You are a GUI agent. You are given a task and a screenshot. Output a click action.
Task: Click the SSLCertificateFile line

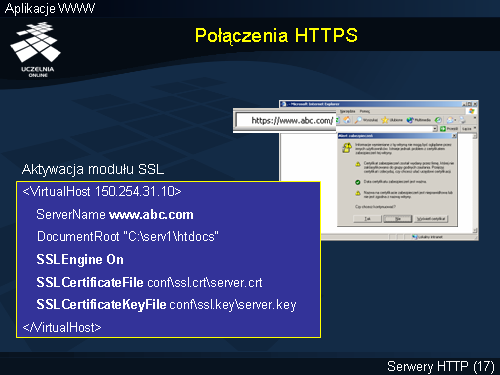coord(149,282)
